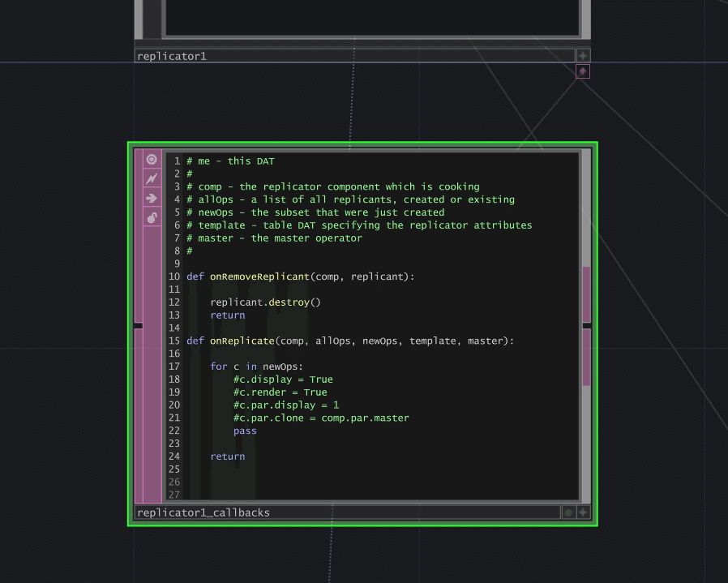The height and width of the screenshot is (583, 728).
Task: Toggle the Bypass arrow flag on replicator1_callbacks
Action: [152, 199]
